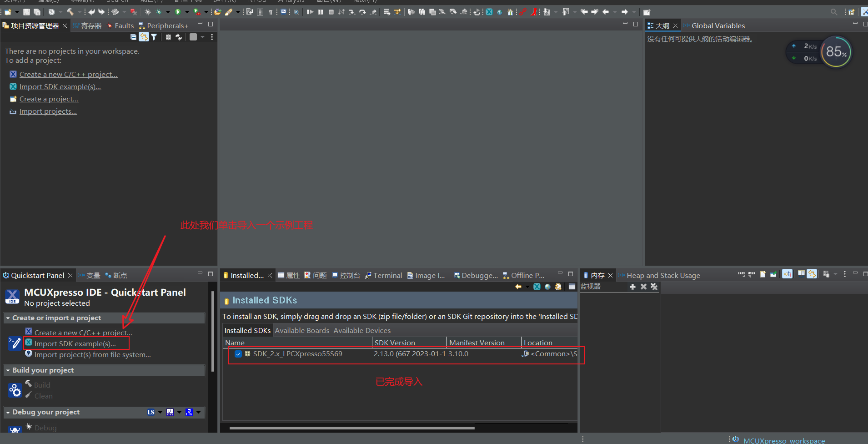Click the LS LinkServer debug icon
This screenshot has height=444, width=868.
(x=151, y=412)
